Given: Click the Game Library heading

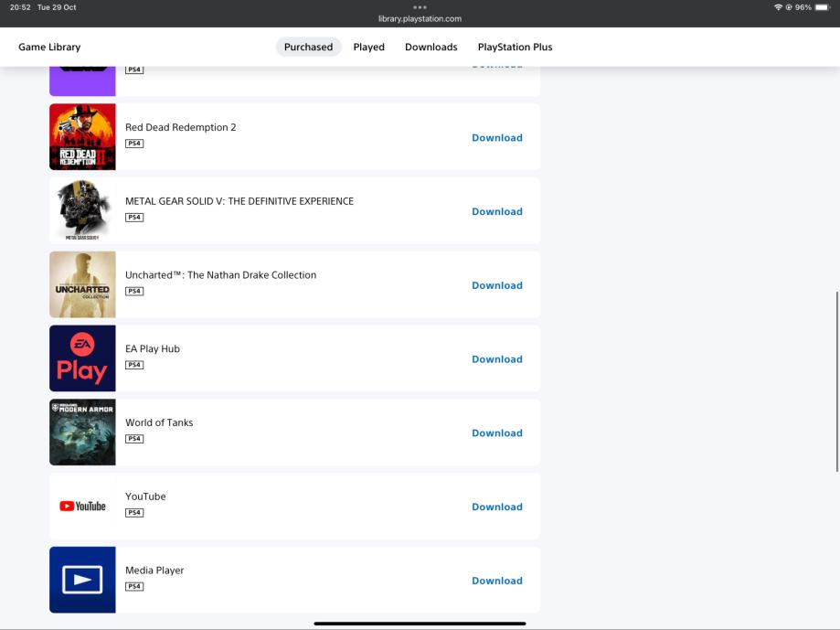Looking at the screenshot, I should [49, 48].
